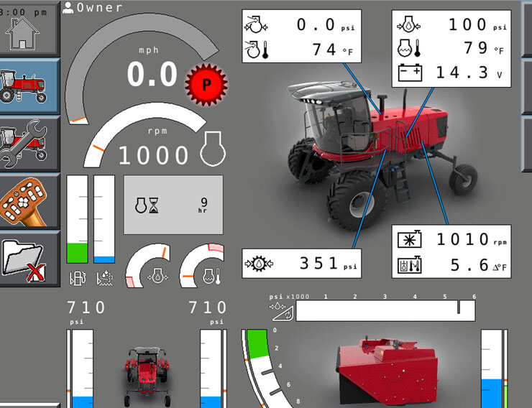Tap the red parking brake indicator

click(x=206, y=85)
